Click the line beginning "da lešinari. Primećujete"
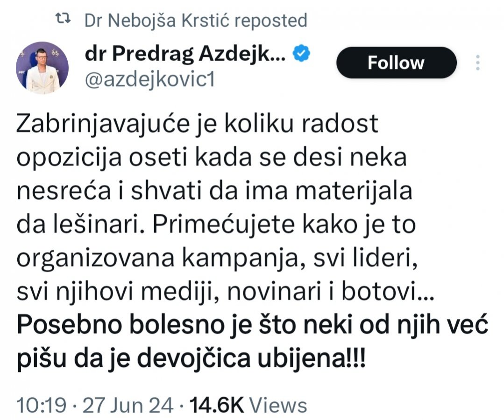This screenshot has height=420, width=504. click(x=216, y=225)
